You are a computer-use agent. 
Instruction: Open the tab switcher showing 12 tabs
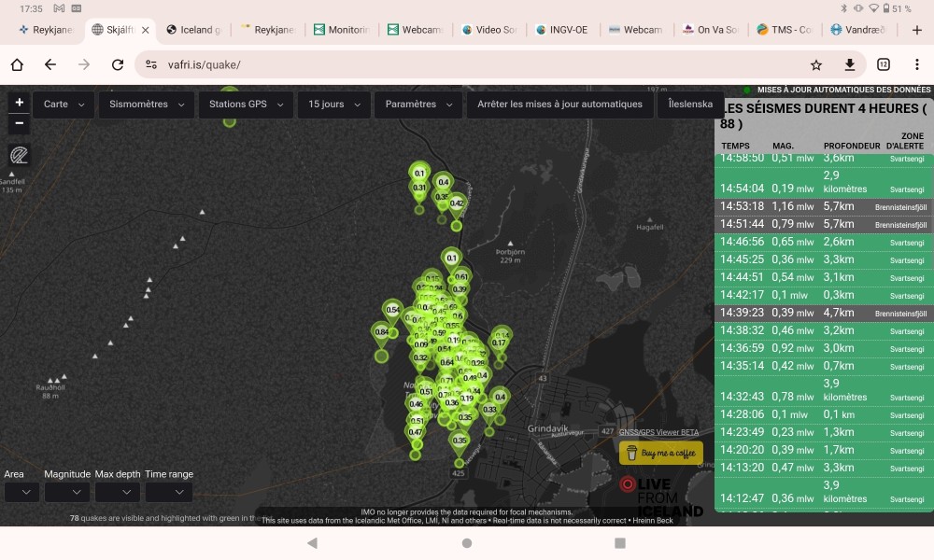click(x=883, y=65)
